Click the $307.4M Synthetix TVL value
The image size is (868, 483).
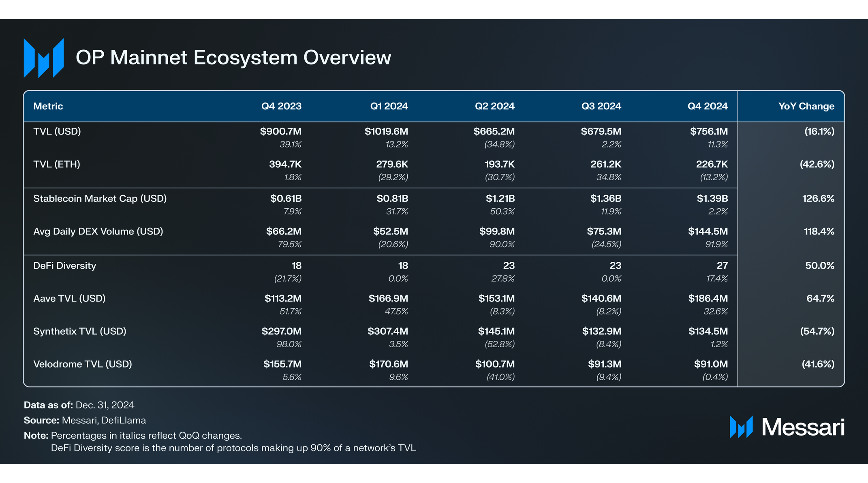(388, 331)
